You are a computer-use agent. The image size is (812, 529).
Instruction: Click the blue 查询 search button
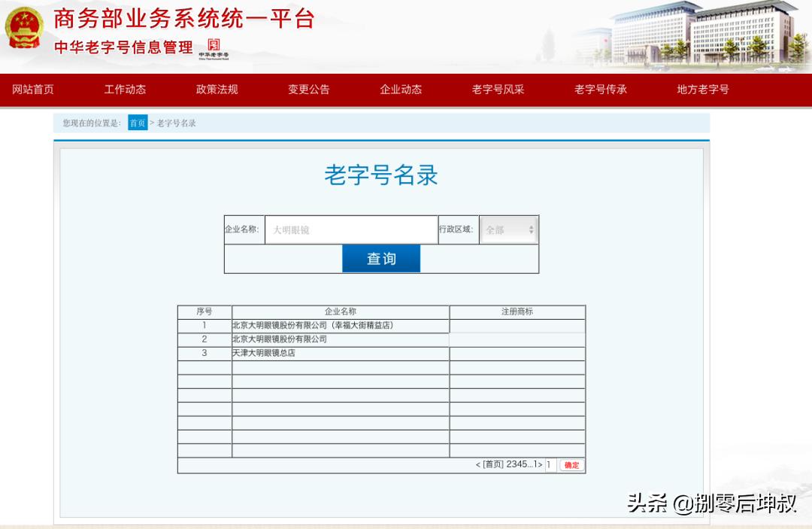[381, 258]
